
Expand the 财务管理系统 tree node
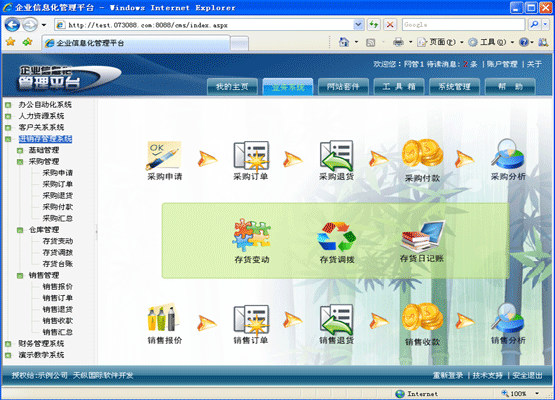click(8, 344)
